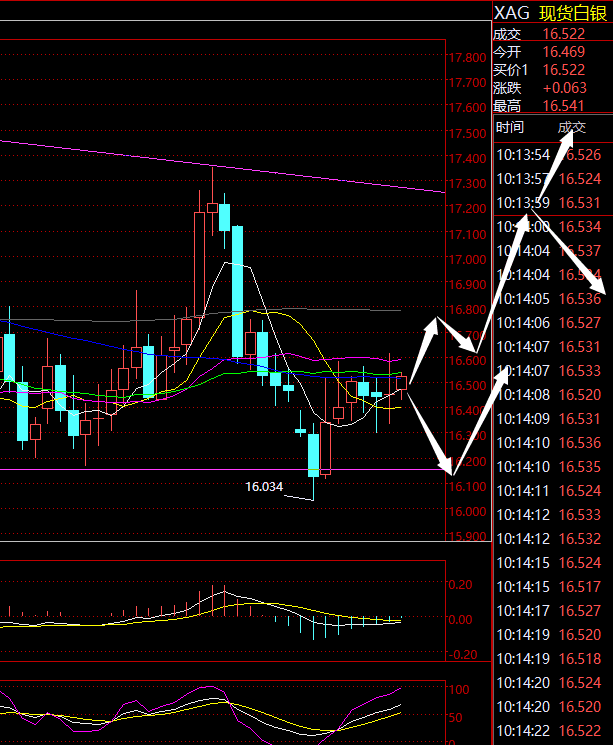
Task: Click the 10:13:54 tick time
Action: tap(523, 155)
